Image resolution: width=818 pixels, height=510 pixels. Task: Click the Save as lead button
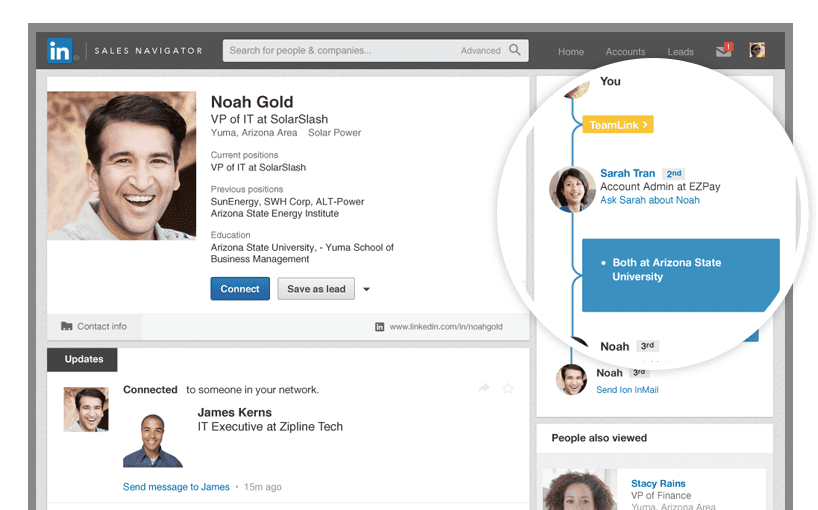[316, 289]
